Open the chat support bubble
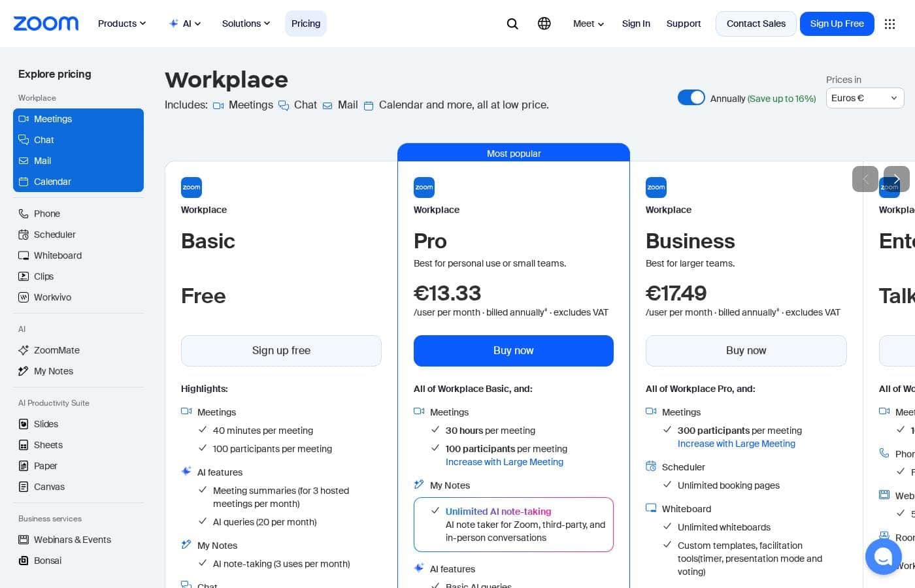The height and width of the screenshot is (588, 915). point(883,557)
